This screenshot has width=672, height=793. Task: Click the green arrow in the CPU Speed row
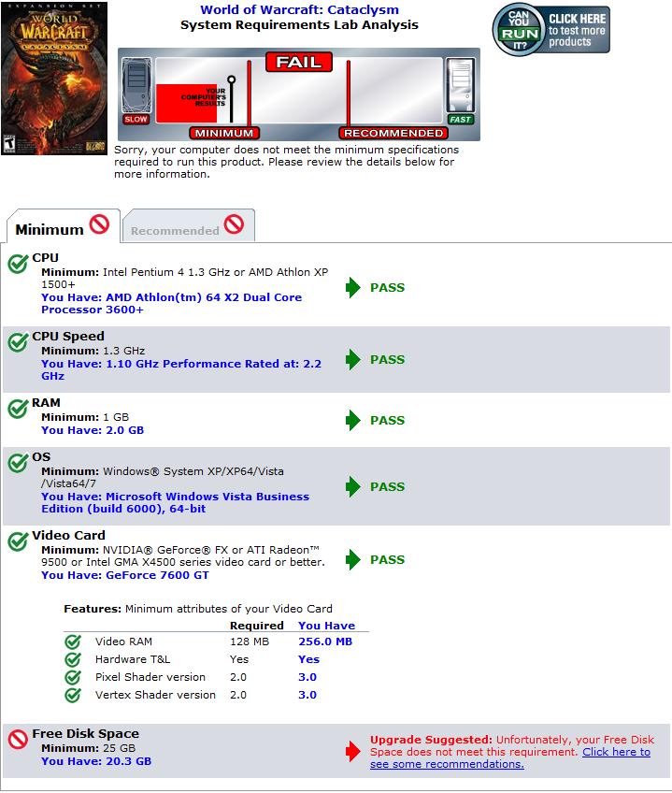[353, 360]
